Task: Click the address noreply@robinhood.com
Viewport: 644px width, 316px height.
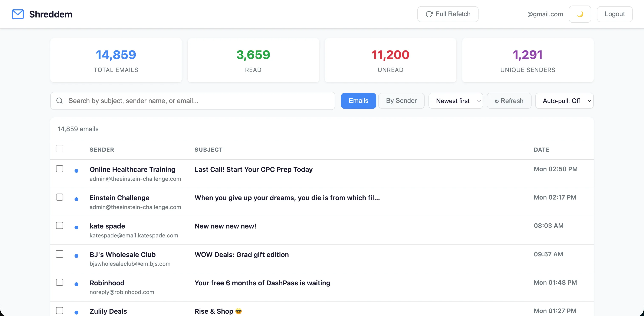Action: pyautogui.click(x=122, y=292)
